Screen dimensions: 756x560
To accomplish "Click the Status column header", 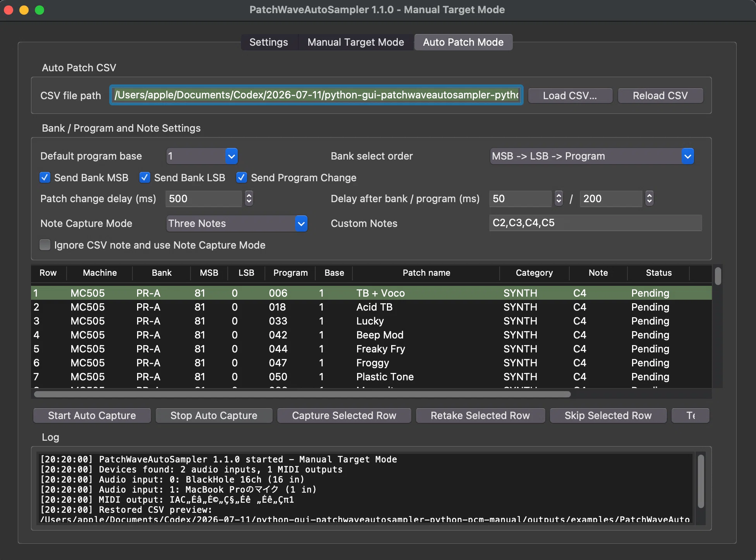I will point(659,273).
